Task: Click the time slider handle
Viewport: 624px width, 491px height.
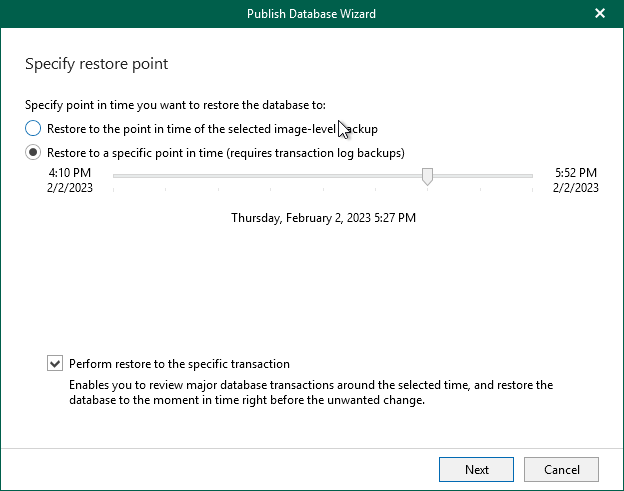Action: (428, 176)
